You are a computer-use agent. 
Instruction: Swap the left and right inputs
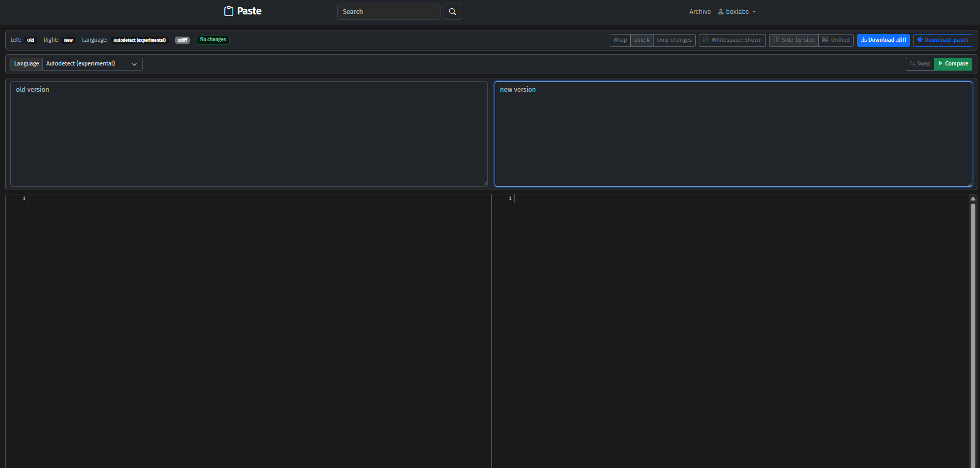920,64
